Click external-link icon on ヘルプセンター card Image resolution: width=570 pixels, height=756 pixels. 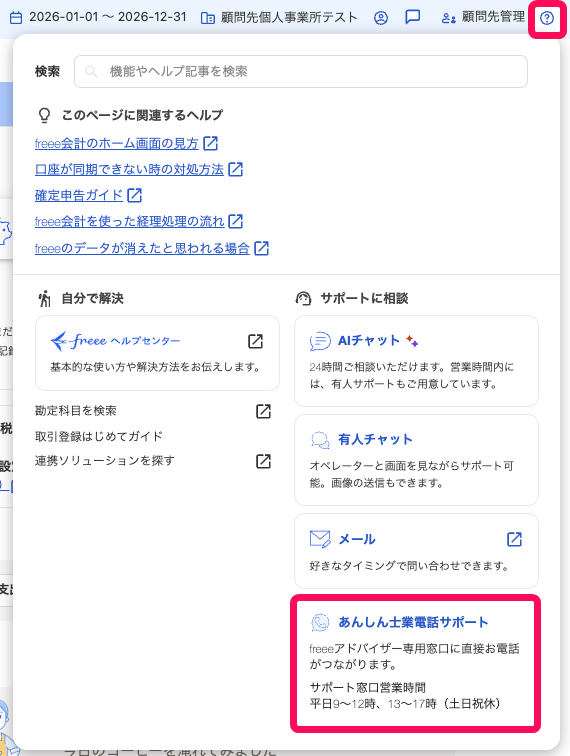[255, 341]
